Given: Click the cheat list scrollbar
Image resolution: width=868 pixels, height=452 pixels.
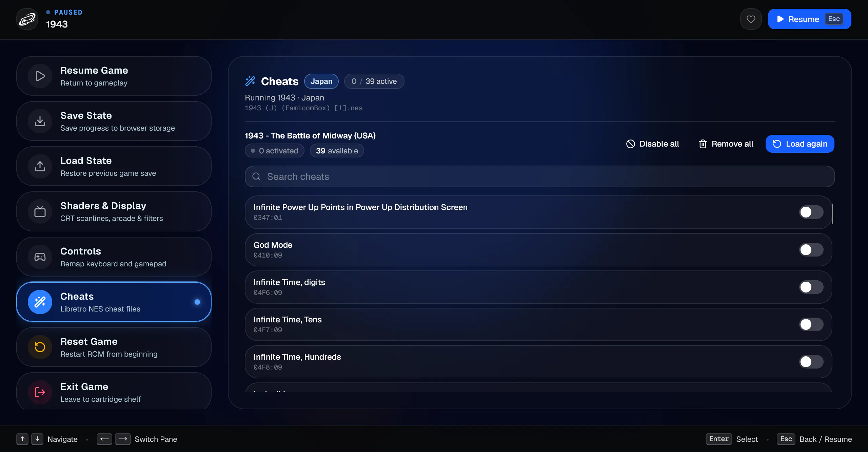Looking at the screenshot, I should 832,213.
